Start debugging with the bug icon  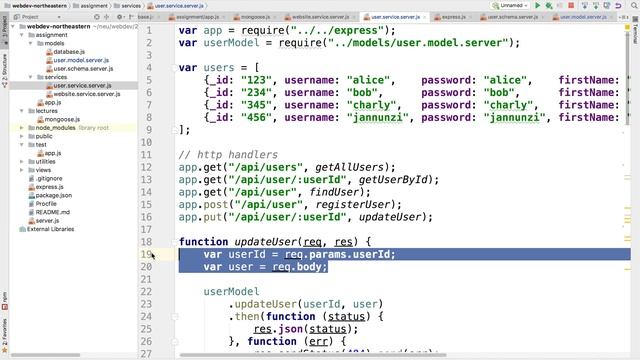tap(549, 5)
